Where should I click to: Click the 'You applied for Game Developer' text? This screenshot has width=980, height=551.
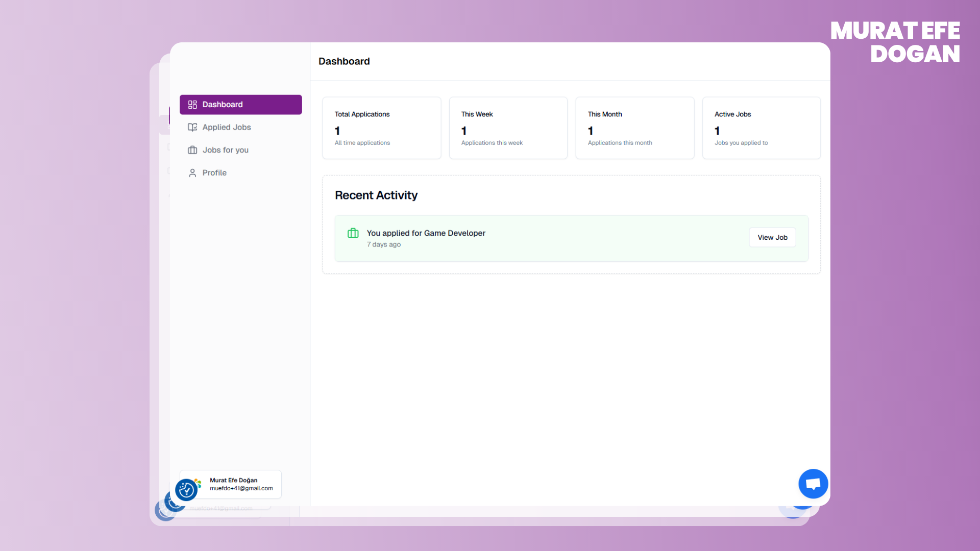[426, 233]
